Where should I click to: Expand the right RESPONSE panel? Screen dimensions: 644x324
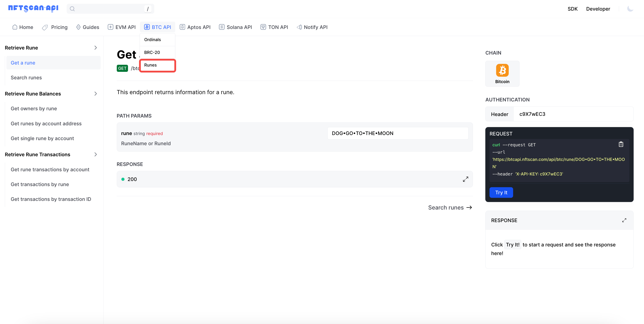pos(624,220)
